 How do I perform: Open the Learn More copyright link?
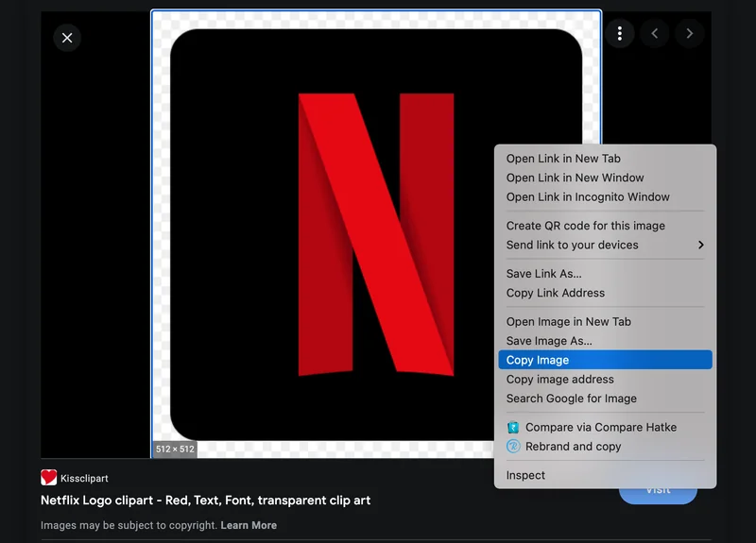click(249, 525)
